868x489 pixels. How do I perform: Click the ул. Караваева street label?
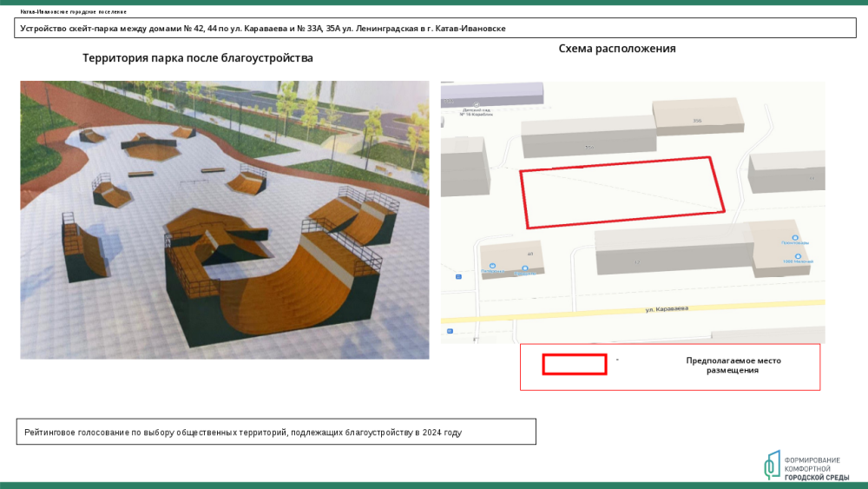pyautogui.click(x=667, y=308)
